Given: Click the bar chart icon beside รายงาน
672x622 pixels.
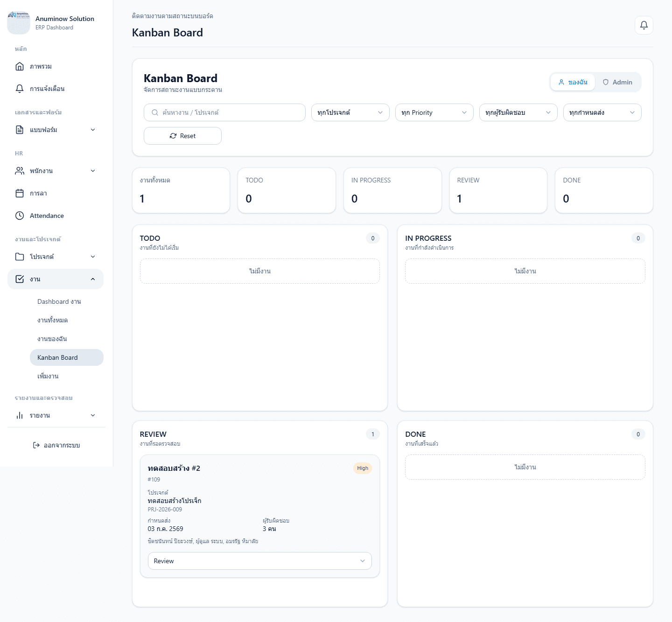Looking at the screenshot, I should pyautogui.click(x=20, y=415).
